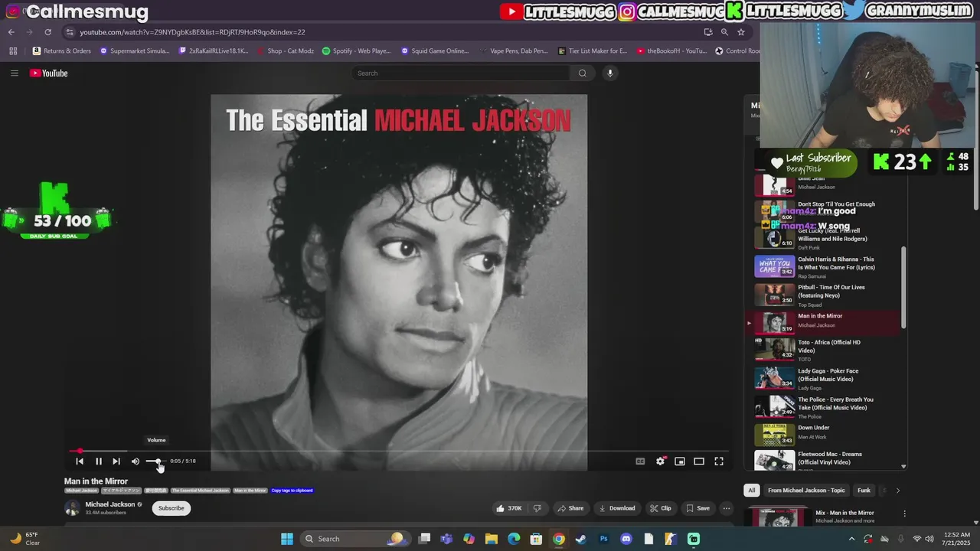980x551 pixels.
Task: Select the All filter chip
Action: point(752,491)
